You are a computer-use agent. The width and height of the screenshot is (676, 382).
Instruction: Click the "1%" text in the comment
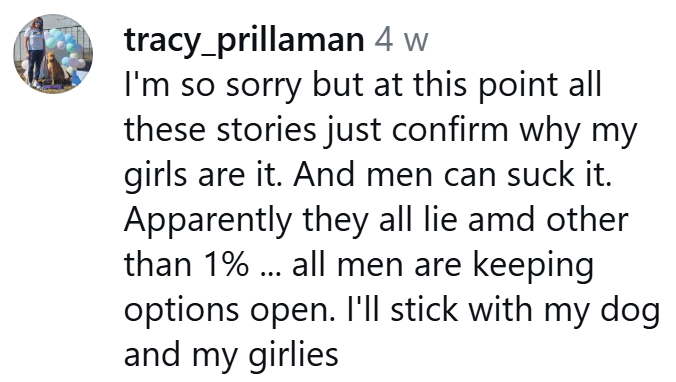pyautogui.click(x=225, y=265)
